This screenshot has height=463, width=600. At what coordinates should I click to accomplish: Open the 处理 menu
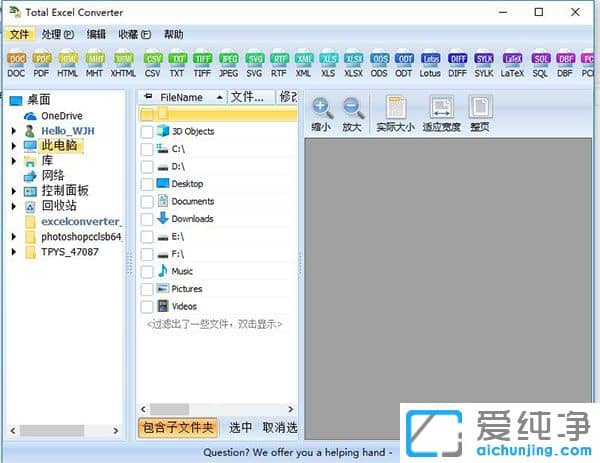tap(57, 34)
